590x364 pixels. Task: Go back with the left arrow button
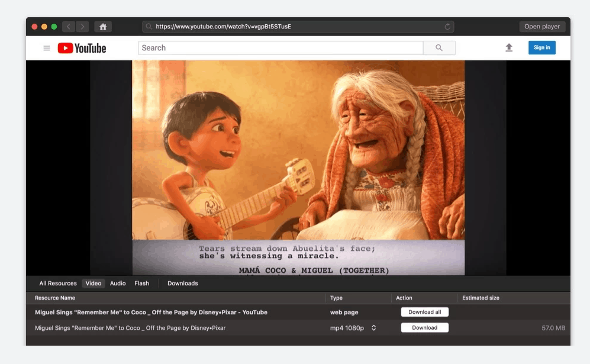click(69, 27)
